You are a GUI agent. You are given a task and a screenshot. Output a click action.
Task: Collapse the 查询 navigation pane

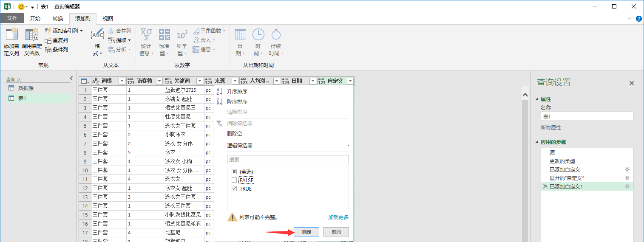tap(71, 79)
